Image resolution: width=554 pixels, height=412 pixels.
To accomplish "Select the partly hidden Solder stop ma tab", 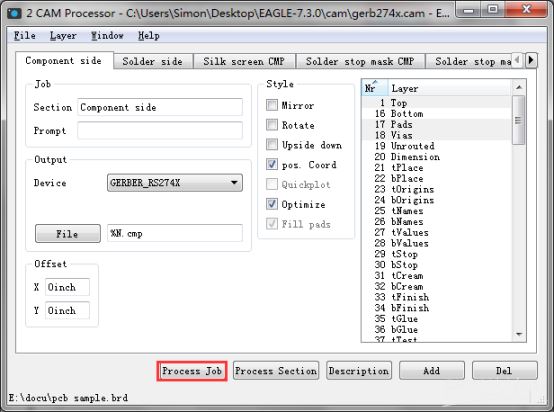I will pyautogui.click(x=469, y=61).
